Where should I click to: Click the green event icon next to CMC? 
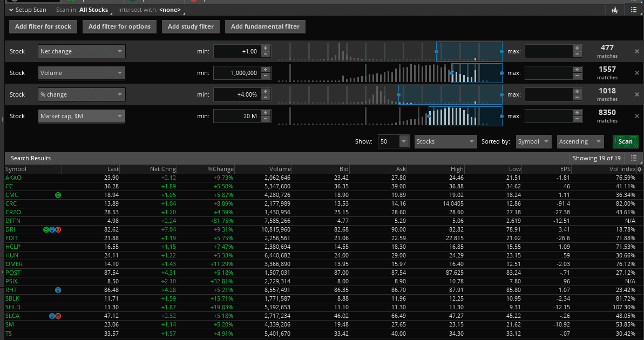tap(58, 195)
